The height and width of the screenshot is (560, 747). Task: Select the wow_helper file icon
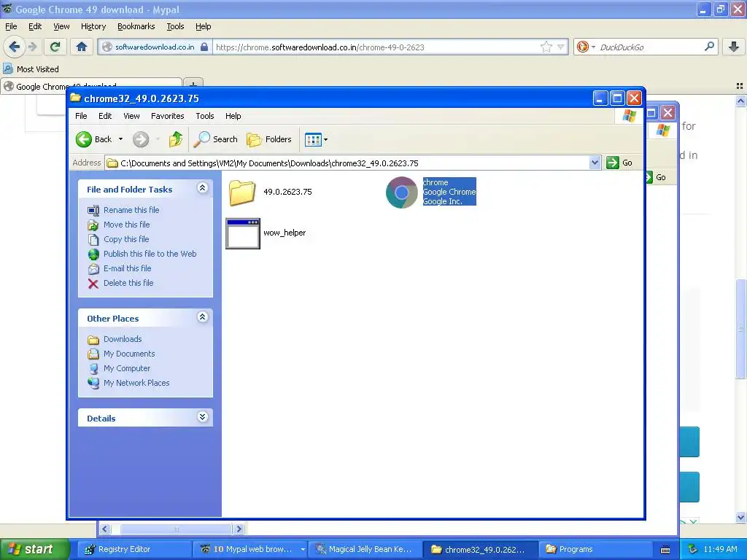pyautogui.click(x=243, y=233)
